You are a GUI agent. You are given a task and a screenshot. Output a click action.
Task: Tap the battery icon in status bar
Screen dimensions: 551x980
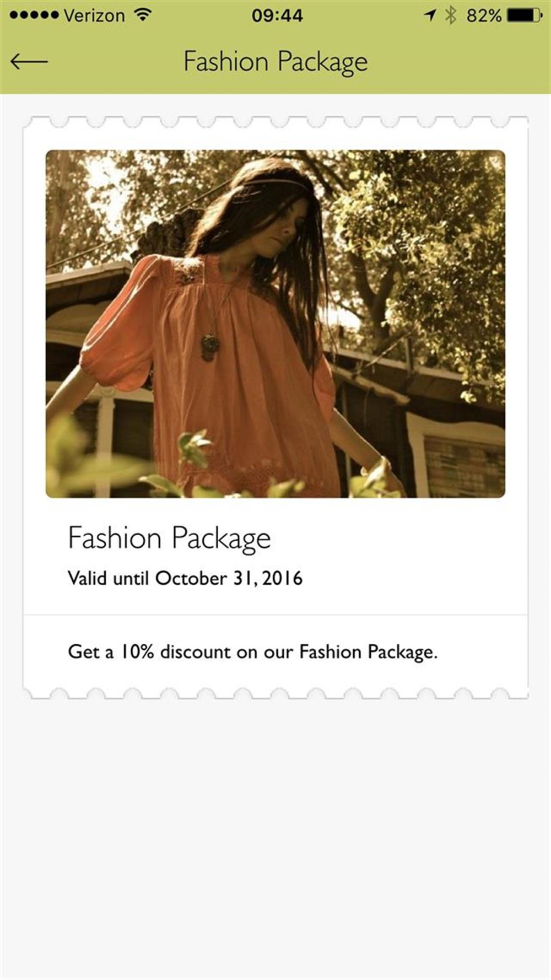(524, 15)
